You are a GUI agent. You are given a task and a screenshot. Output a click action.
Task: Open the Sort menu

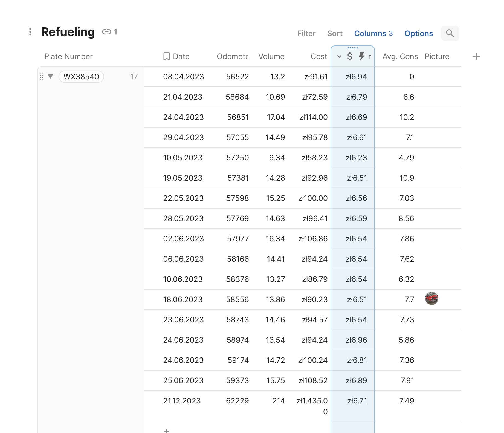point(335,33)
